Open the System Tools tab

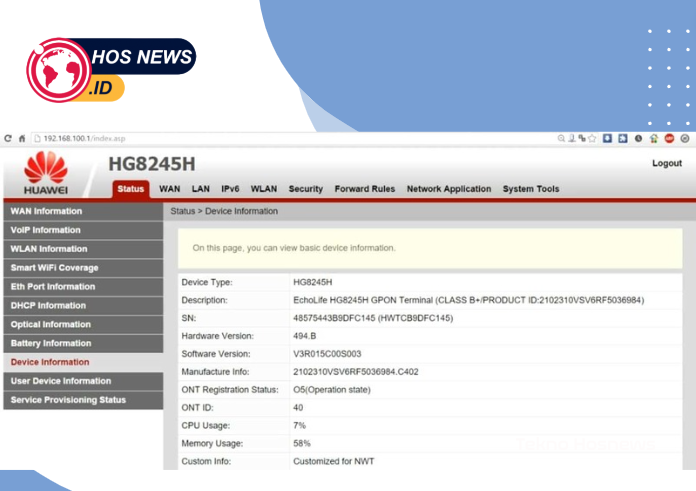pos(531,189)
